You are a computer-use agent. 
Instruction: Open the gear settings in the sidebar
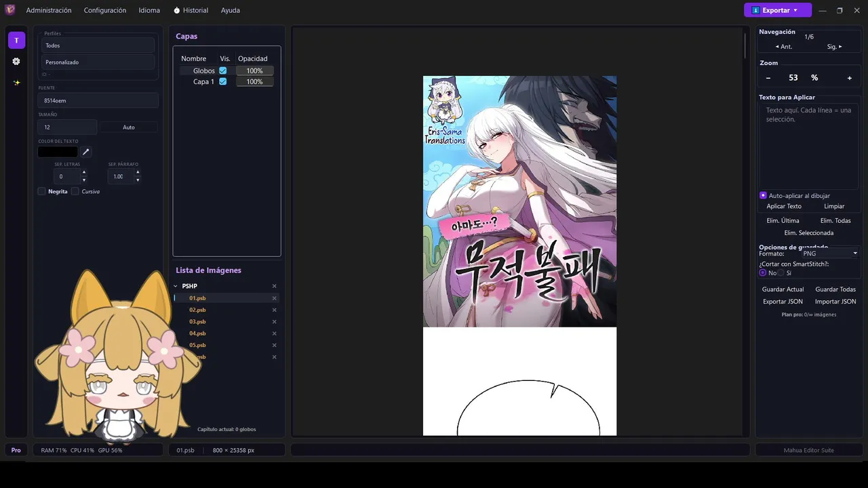(x=16, y=61)
